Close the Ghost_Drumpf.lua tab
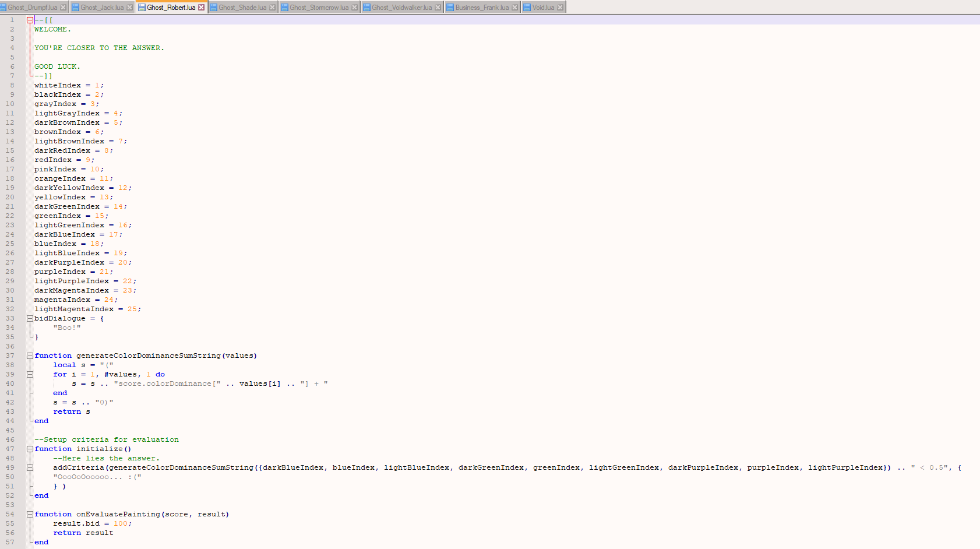The height and width of the screenshot is (549, 980). click(x=63, y=8)
